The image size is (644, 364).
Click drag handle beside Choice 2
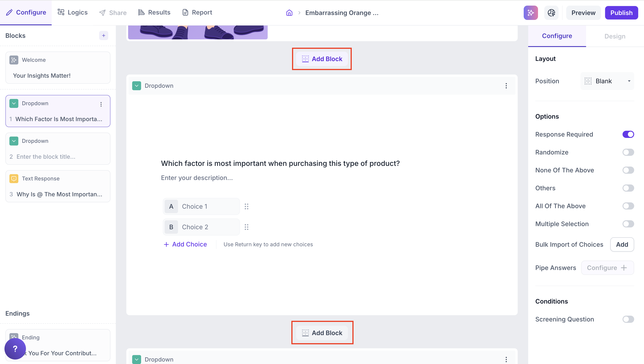pos(246,227)
